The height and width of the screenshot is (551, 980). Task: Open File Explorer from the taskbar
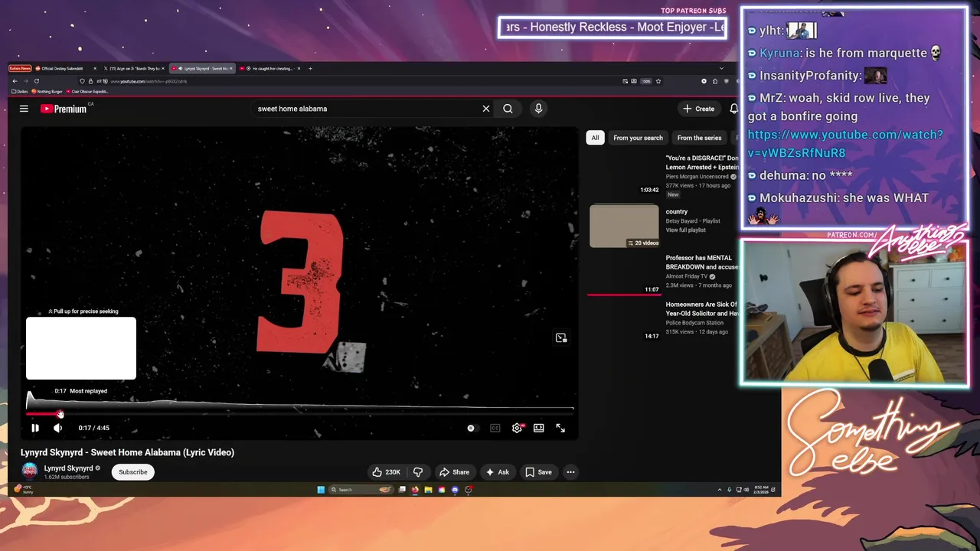point(429,490)
